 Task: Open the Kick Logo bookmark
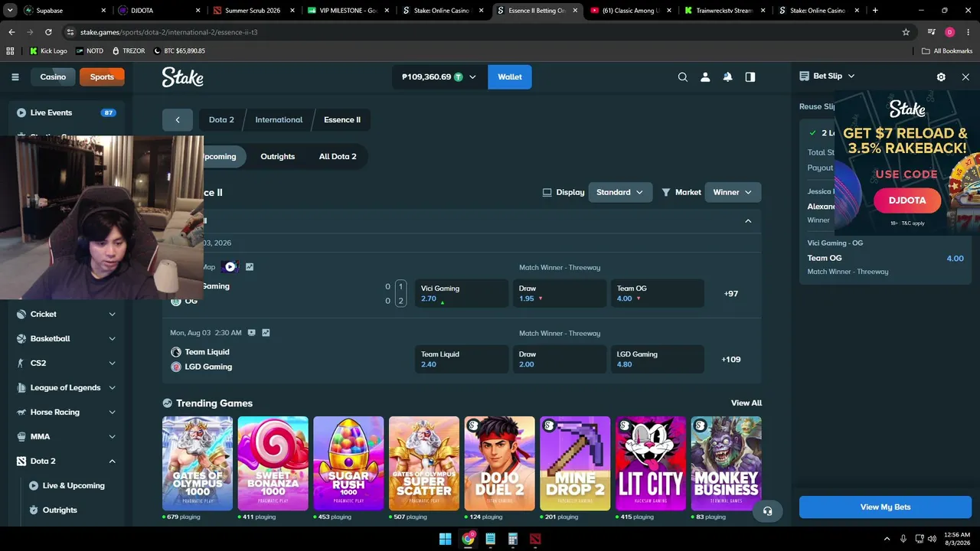(x=48, y=51)
